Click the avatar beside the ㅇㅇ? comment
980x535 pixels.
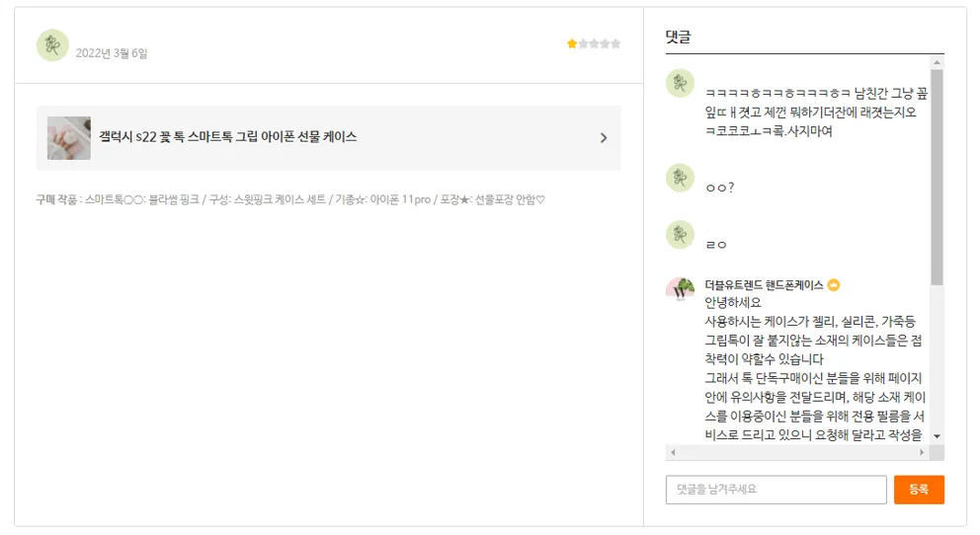(680, 178)
